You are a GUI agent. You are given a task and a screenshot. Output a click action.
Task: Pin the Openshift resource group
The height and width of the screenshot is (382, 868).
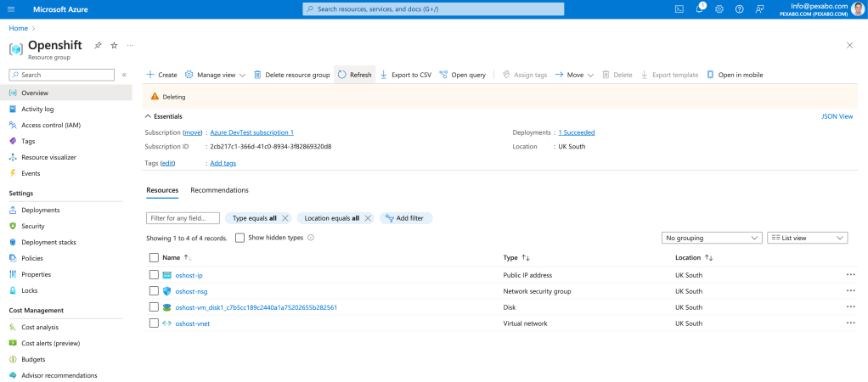98,45
